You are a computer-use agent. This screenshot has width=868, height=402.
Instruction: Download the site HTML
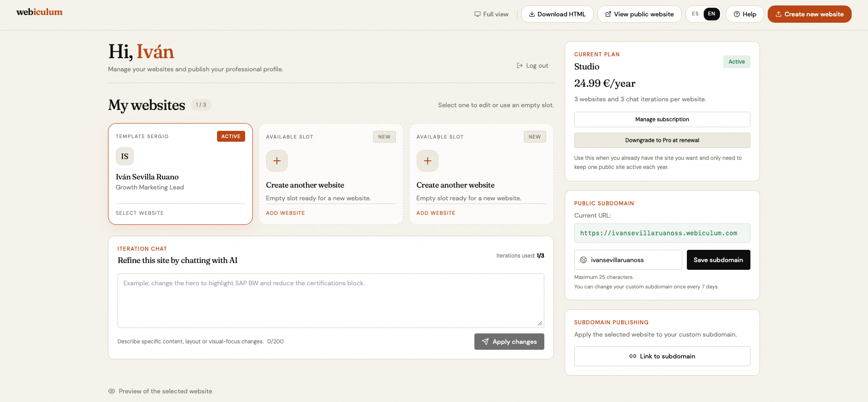point(557,14)
